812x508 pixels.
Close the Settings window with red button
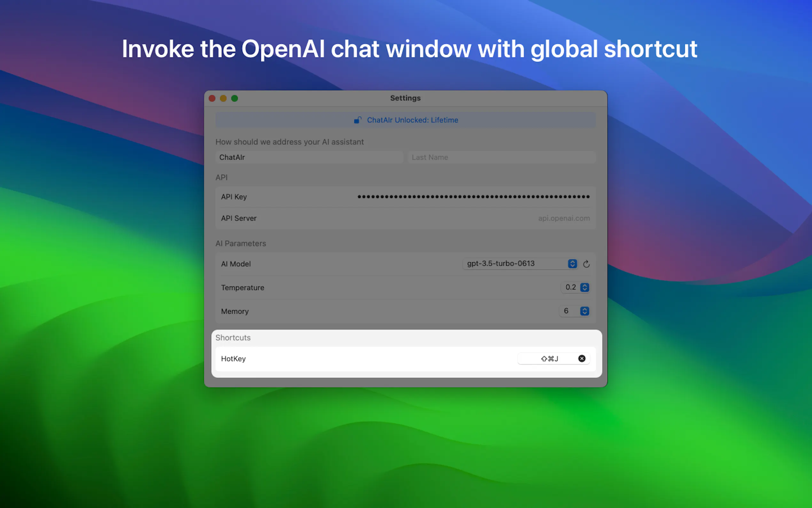coord(212,98)
